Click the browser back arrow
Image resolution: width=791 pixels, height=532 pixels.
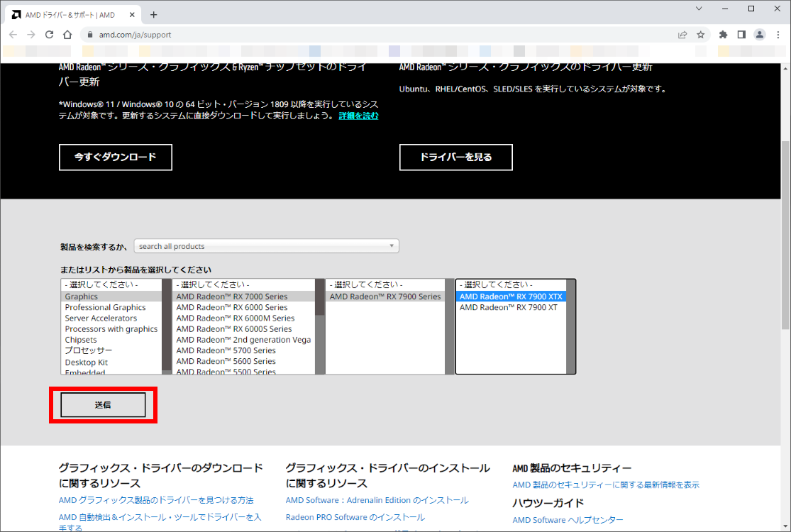[x=13, y=35]
